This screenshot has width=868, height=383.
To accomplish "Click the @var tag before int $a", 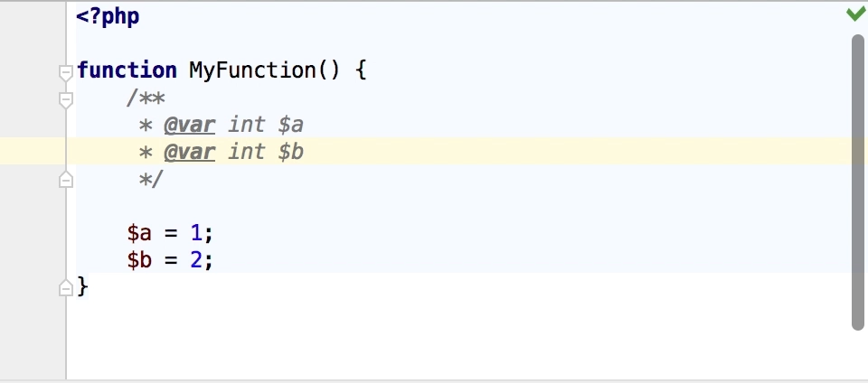I will (189, 125).
